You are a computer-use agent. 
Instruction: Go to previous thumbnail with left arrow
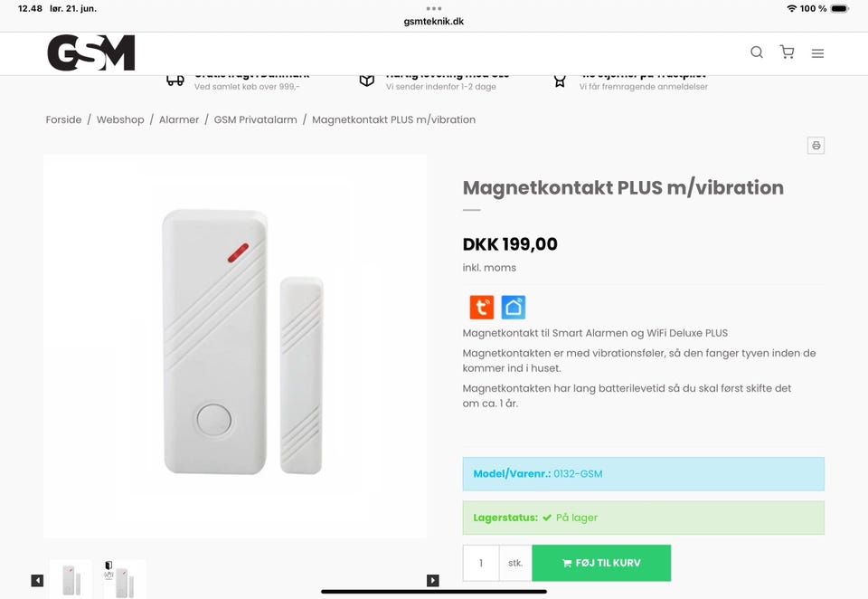click(x=37, y=580)
